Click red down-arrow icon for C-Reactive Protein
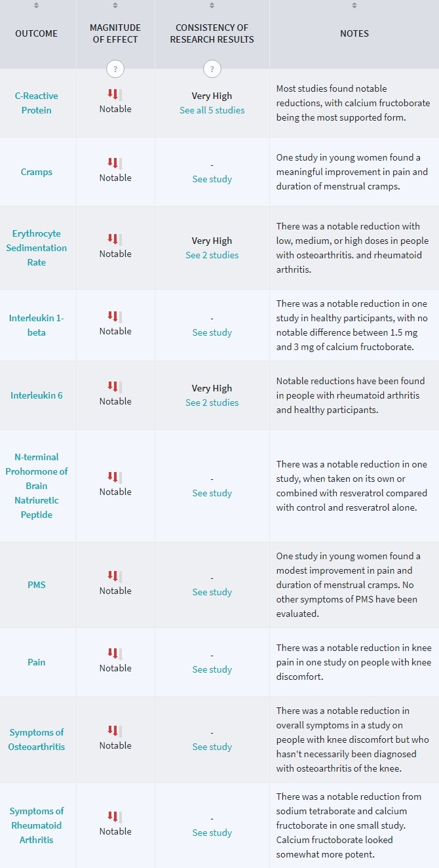 point(115,94)
